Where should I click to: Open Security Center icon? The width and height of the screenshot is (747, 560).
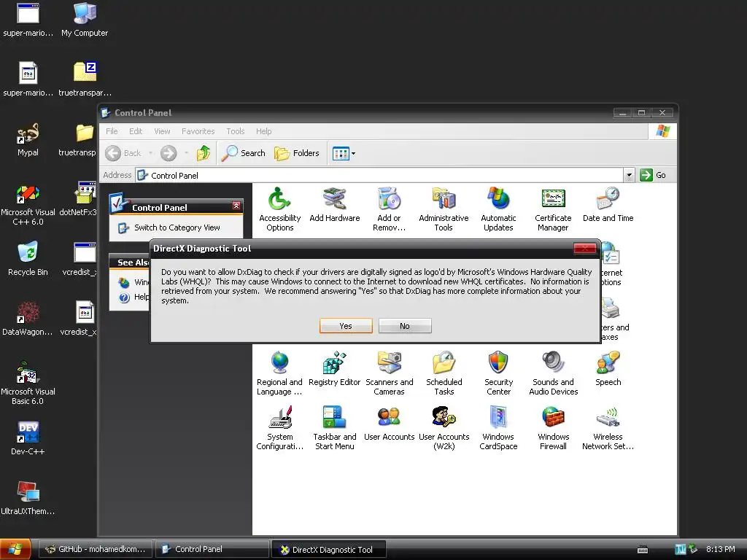point(498,373)
